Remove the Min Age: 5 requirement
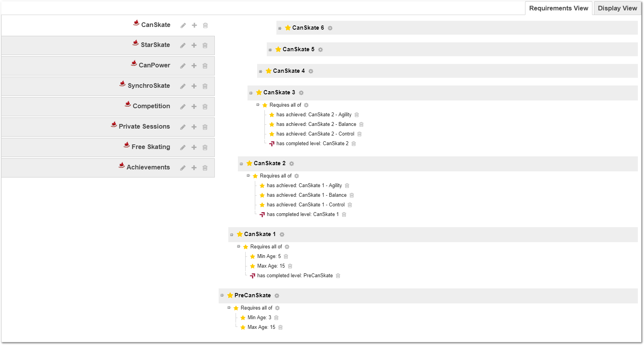Screen dimensions: 644x345 coord(286,256)
